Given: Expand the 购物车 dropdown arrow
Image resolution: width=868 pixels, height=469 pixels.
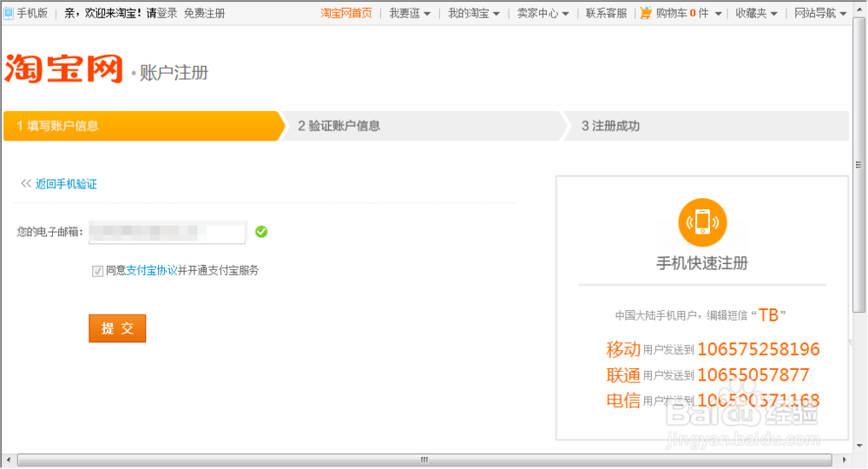Looking at the screenshot, I should [x=718, y=14].
